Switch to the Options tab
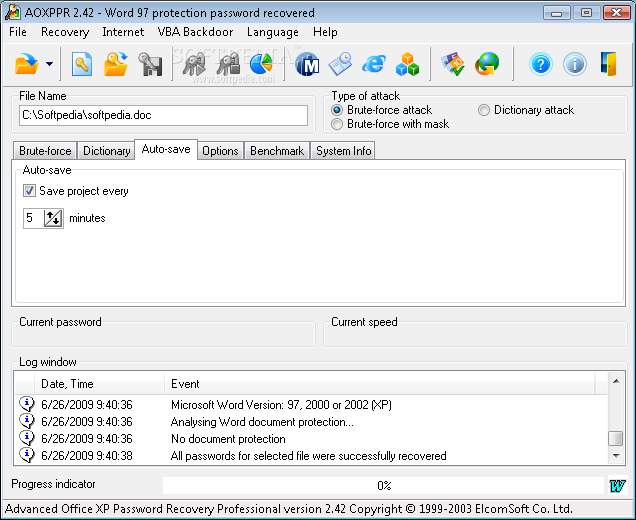 click(220, 151)
